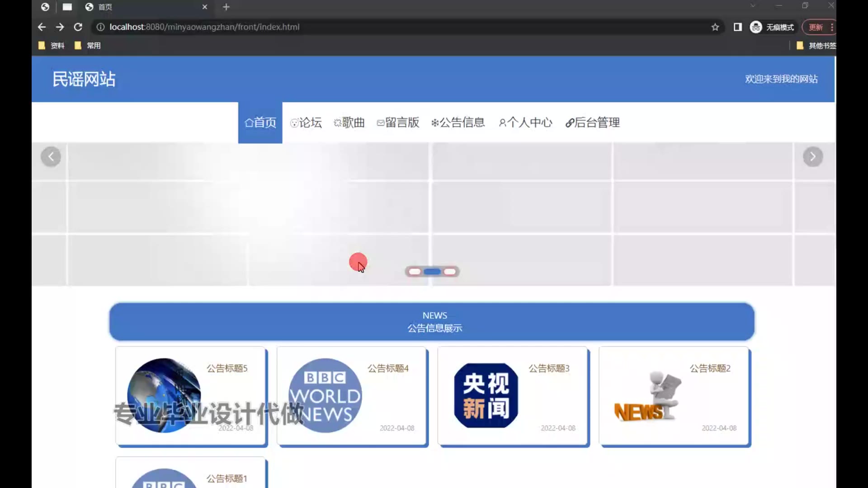Open the 公告标题5 announcement title
The width and height of the screenshot is (868, 488).
click(227, 368)
